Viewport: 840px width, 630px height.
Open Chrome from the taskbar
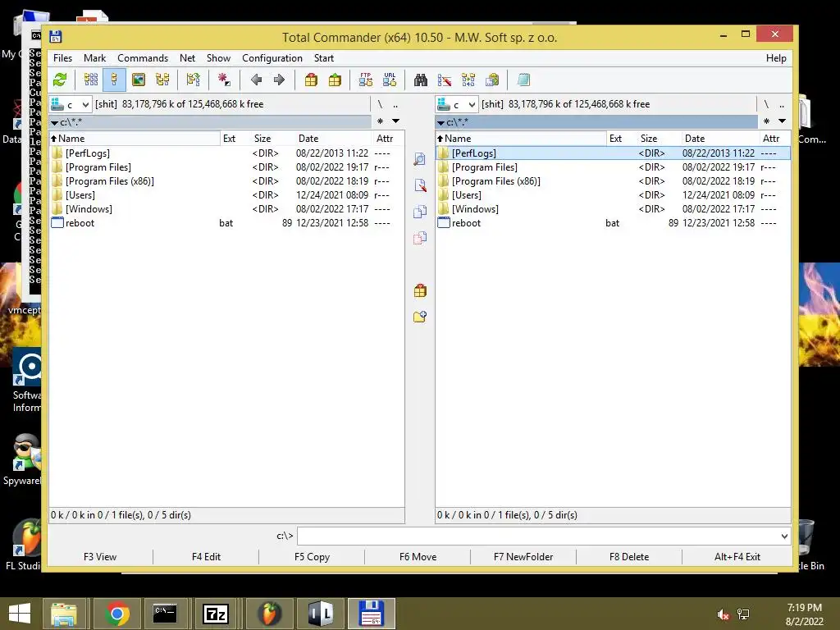(116, 614)
